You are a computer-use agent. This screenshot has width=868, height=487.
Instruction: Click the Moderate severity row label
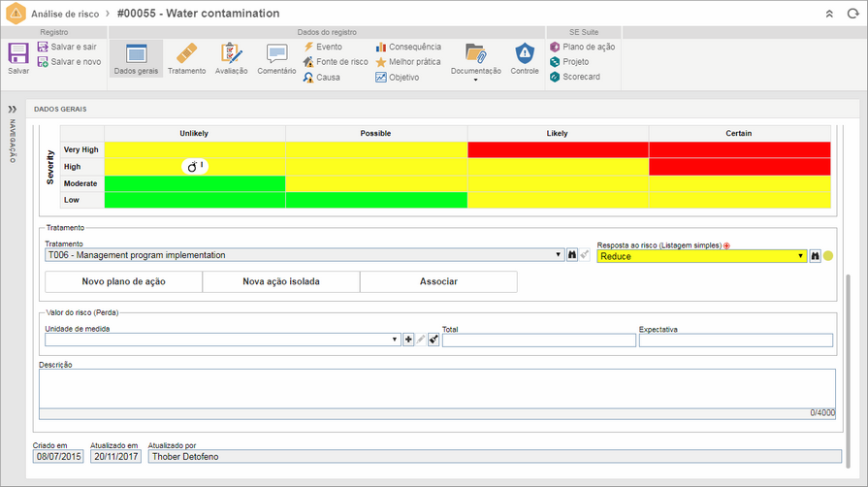click(80, 183)
